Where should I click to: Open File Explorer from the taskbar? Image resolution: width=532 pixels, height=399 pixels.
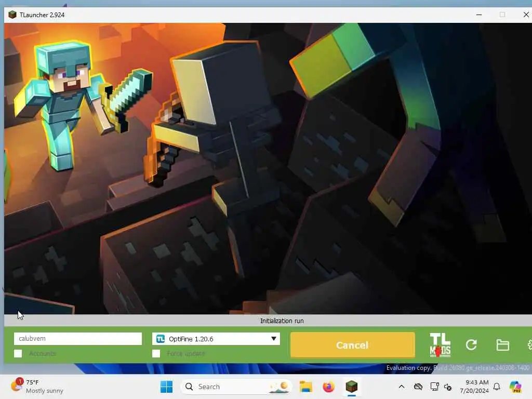(x=305, y=387)
